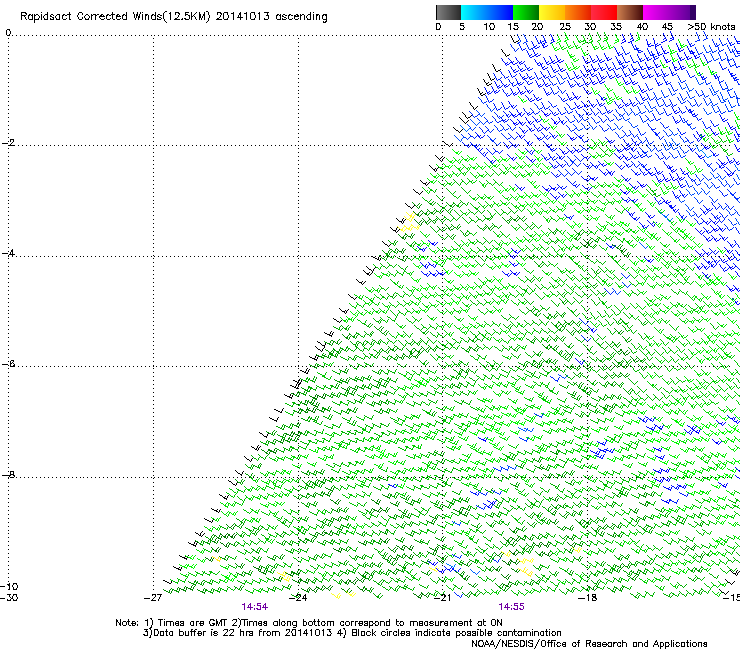
Task: Click the blue 10-15 knots legend segment
Action: coord(500,12)
